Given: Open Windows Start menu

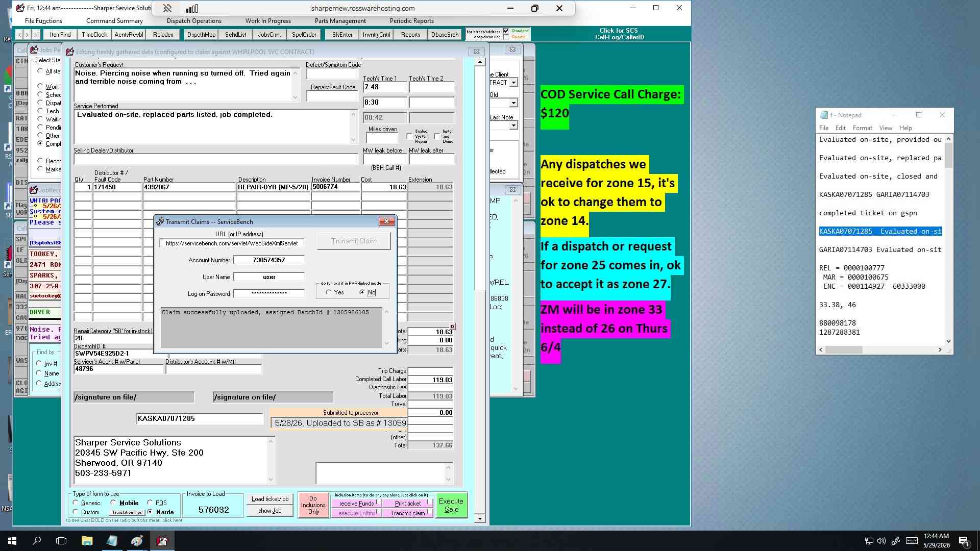Looking at the screenshot, I should click(x=12, y=541).
